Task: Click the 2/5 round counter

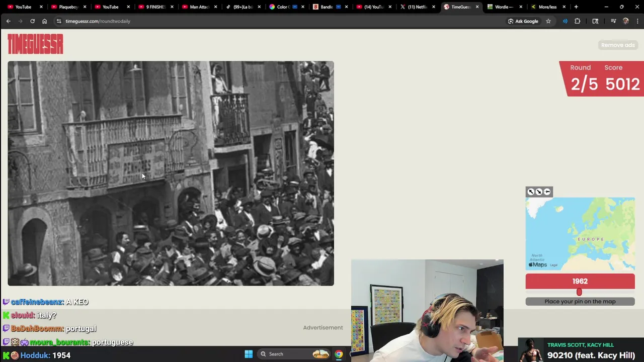Action: (584, 84)
